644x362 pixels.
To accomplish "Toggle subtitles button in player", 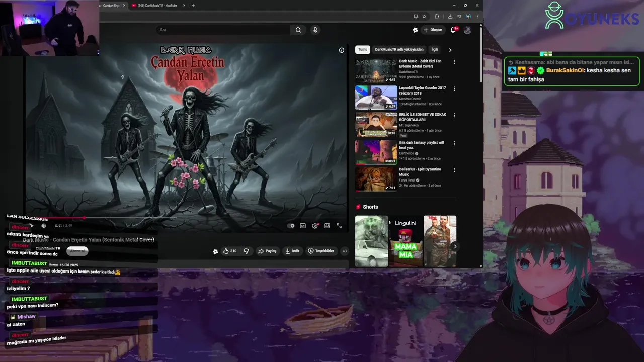I will [303, 226].
